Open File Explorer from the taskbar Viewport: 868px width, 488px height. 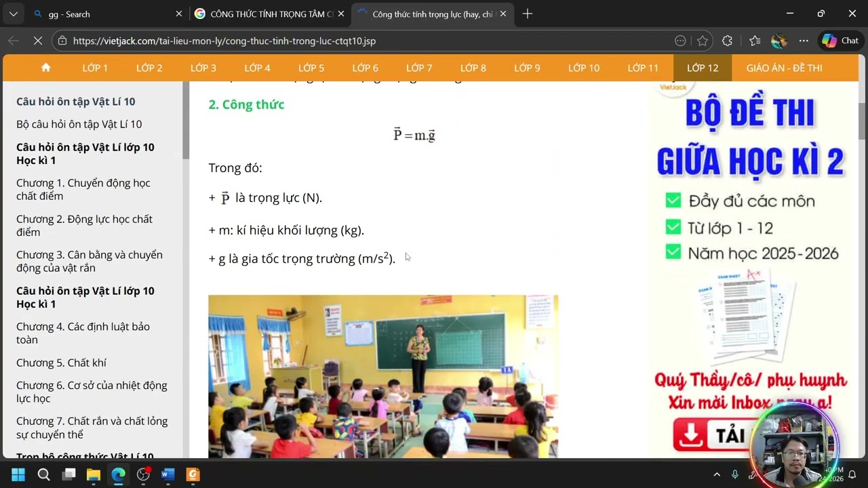click(94, 474)
